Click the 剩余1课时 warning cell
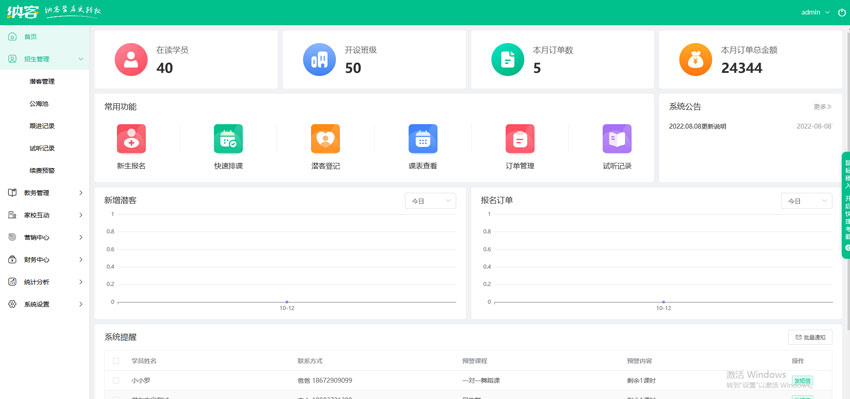This screenshot has height=399, width=850. (641, 381)
